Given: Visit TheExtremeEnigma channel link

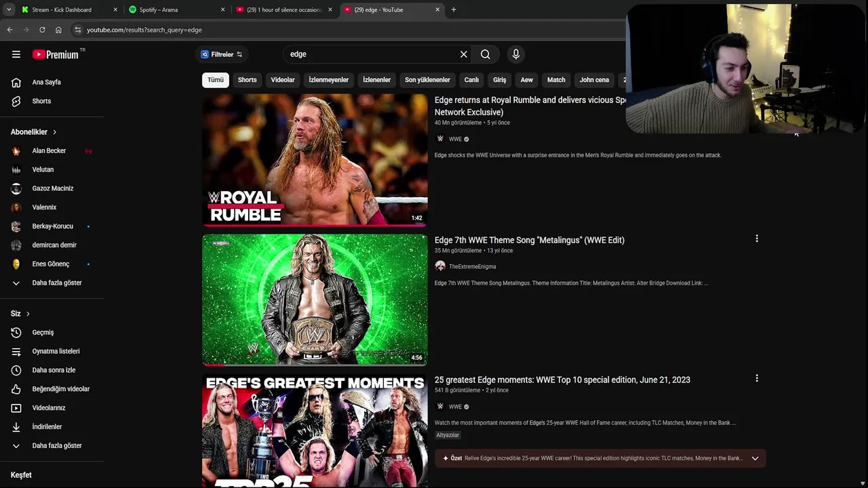Looking at the screenshot, I should 472,266.
